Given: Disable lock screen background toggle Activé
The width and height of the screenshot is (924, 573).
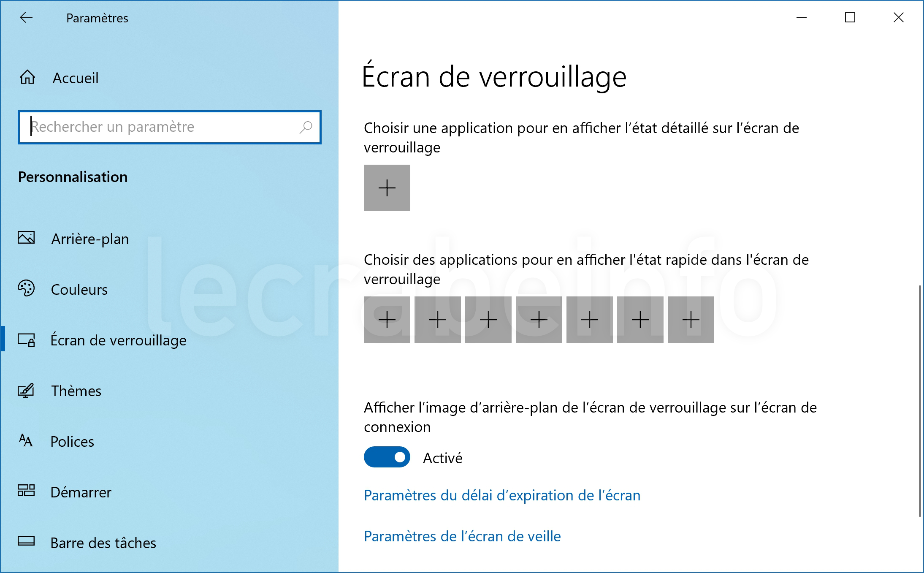Looking at the screenshot, I should click(x=387, y=457).
